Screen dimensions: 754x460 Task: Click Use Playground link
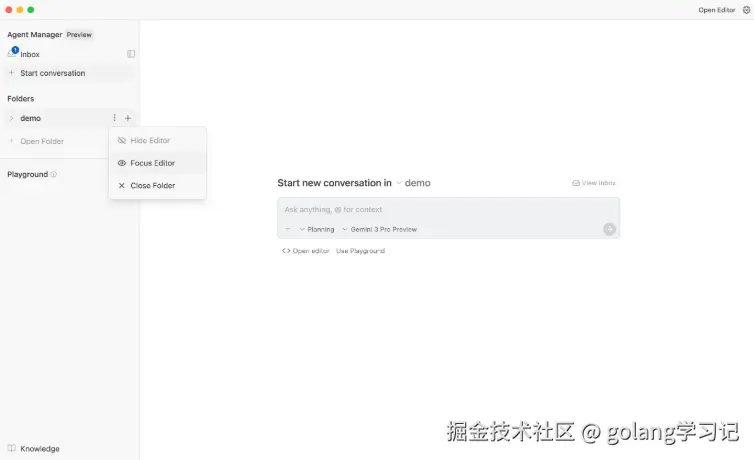pyautogui.click(x=360, y=251)
